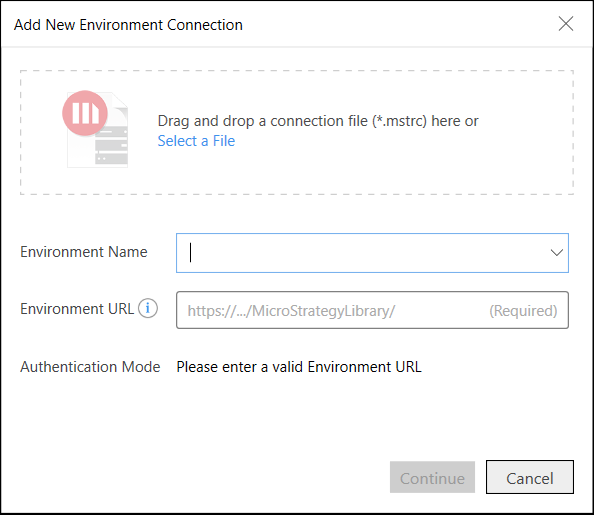Click the Environment Name label
Screen dimensions: 594x515
pyautogui.click(x=84, y=252)
